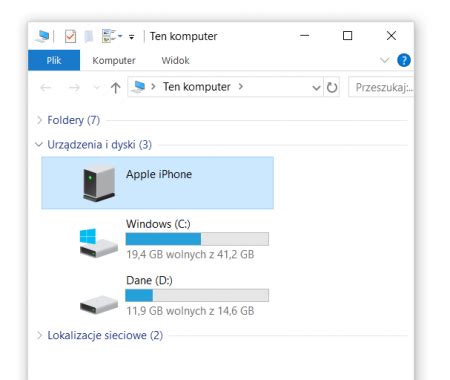Select the Windows (C:) drive icon
This screenshot has height=380, width=450.
(x=99, y=243)
